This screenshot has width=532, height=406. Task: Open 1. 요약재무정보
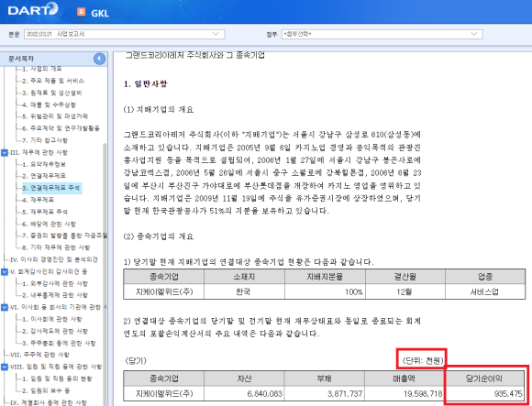click(x=44, y=164)
